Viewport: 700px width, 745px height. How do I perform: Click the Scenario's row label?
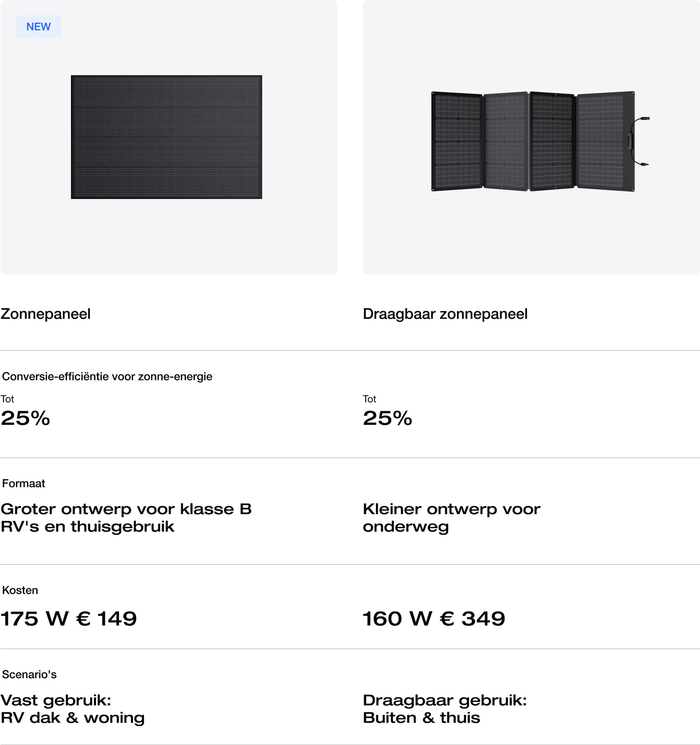pos(29,675)
